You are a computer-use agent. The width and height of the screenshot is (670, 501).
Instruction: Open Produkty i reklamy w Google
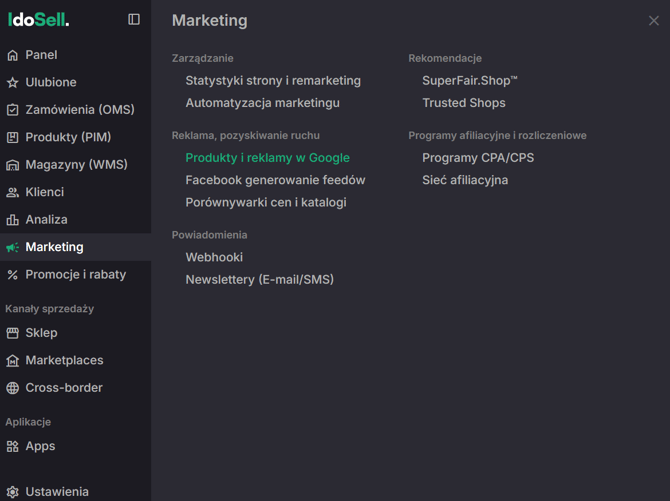[x=267, y=158]
